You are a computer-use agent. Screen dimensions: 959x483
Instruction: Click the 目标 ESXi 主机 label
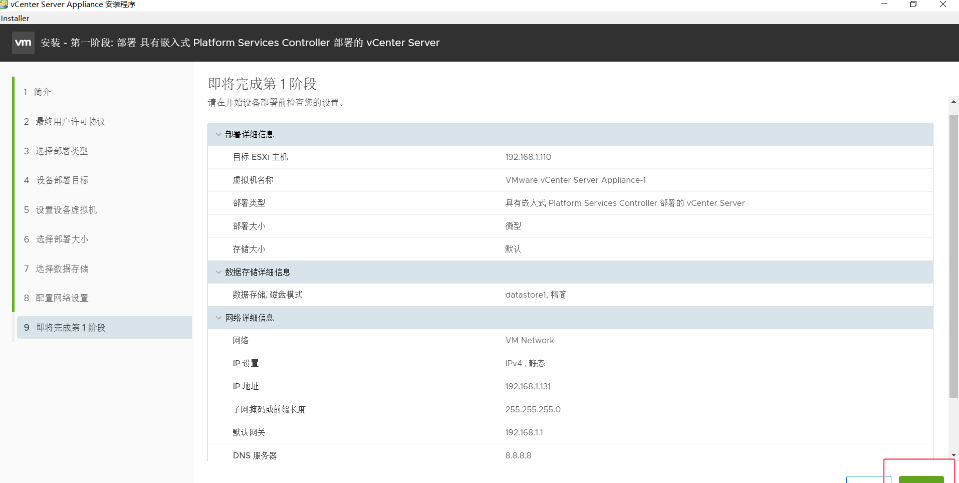(x=260, y=157)
